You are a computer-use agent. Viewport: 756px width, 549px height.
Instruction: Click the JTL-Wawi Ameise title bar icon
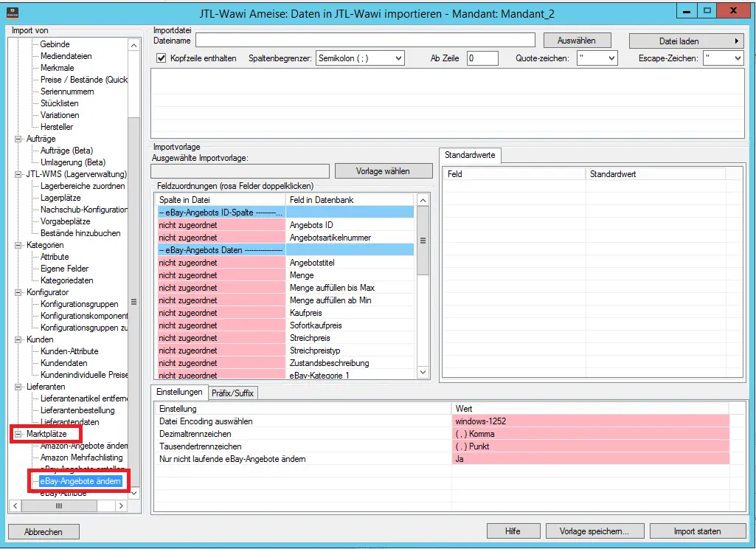13,13
